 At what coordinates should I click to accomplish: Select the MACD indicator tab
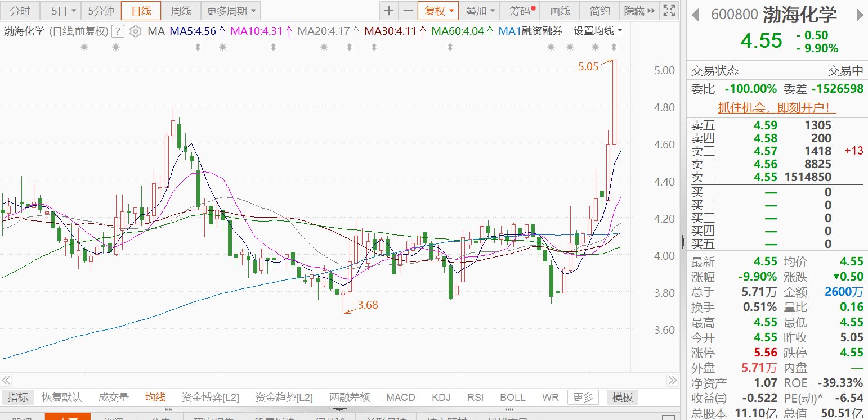point(400,398)
